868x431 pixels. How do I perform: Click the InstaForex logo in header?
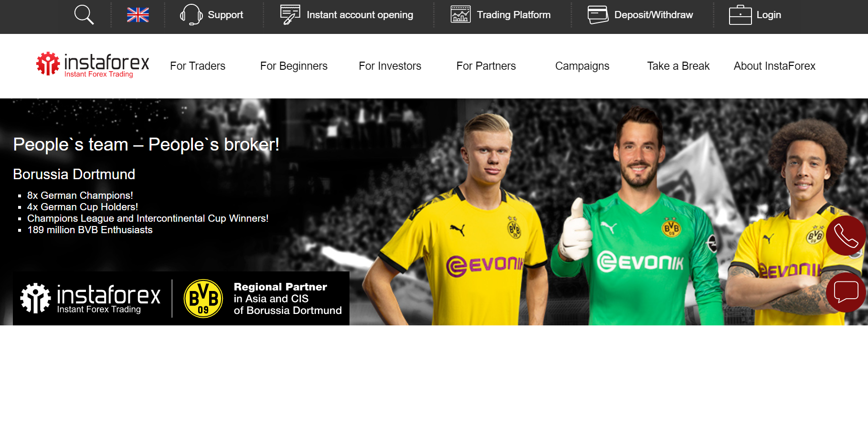[x=93, y=65]
